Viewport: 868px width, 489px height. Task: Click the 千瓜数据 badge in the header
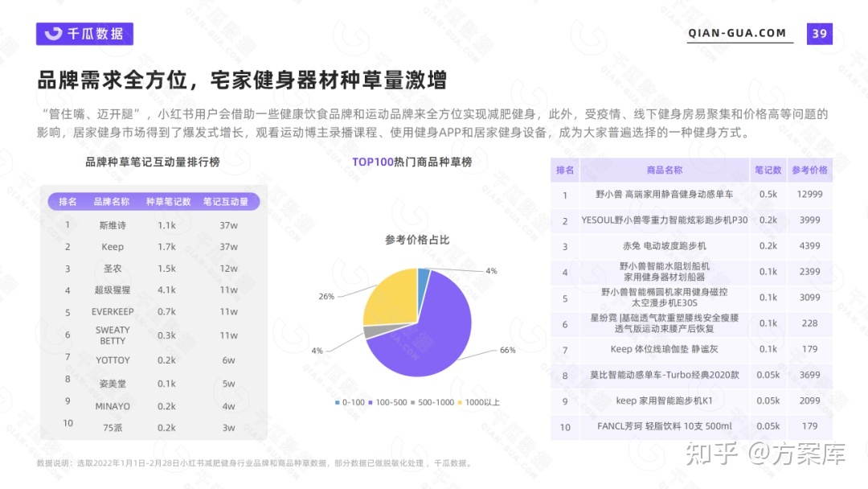coord(84,33)
